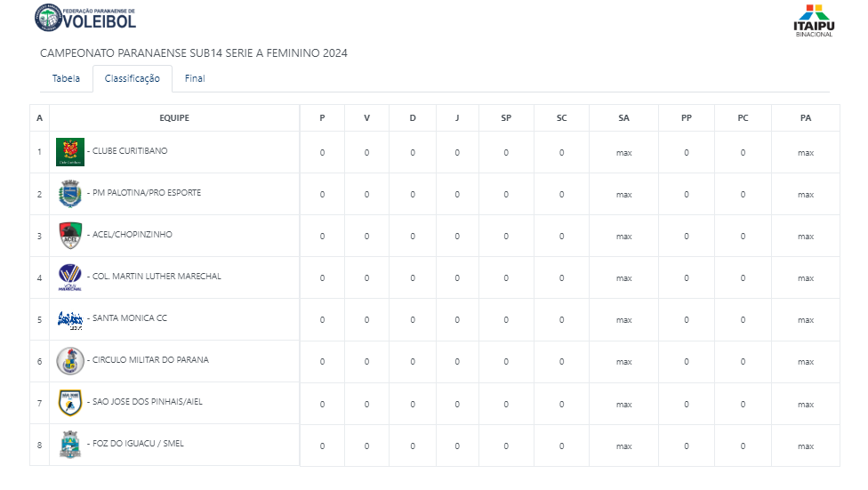Click the CLUBE CURITIBANO team name
This screenshot has width=868, height=490.
point(130,151)
